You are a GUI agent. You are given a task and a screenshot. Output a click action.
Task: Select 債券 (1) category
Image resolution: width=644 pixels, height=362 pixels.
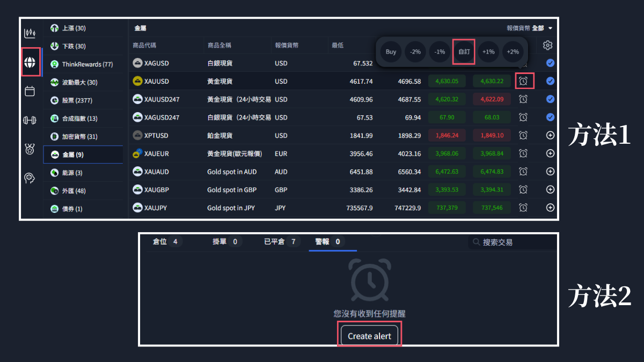[83, 209]
